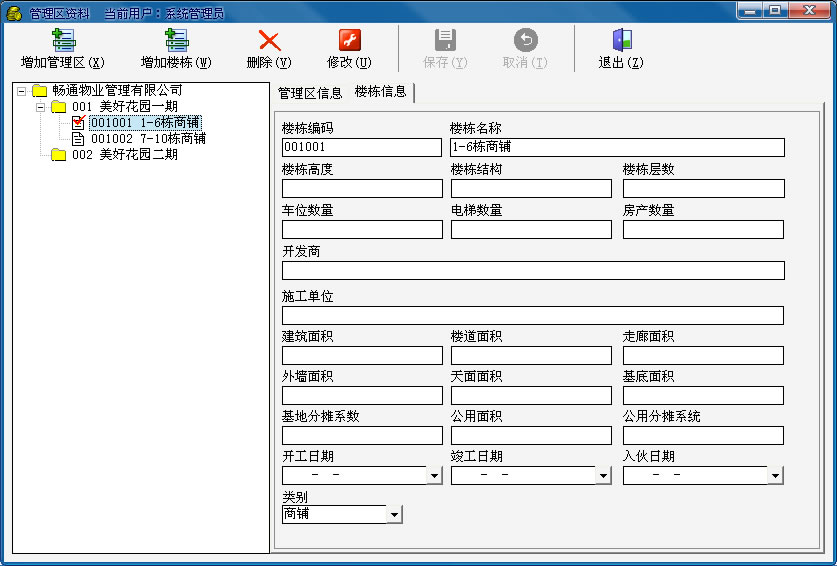The image size is (837, 566).
Task: Click the folder icon of 001 美好花园一期
Action: 59,107
